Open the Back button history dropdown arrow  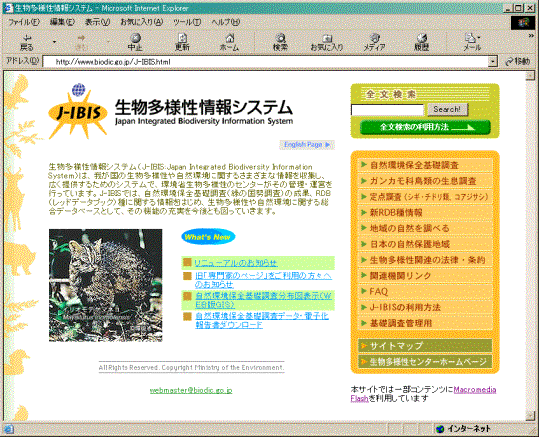pos(54,42)
